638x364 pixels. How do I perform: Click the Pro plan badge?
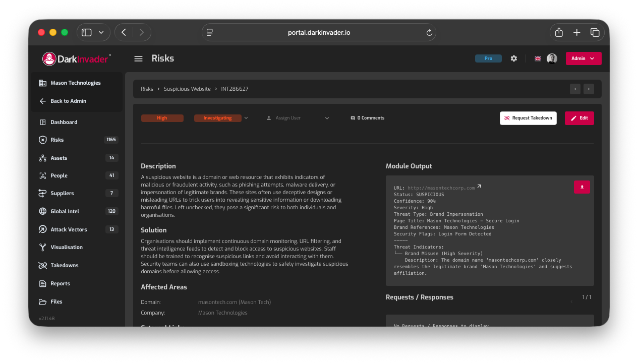488,58
